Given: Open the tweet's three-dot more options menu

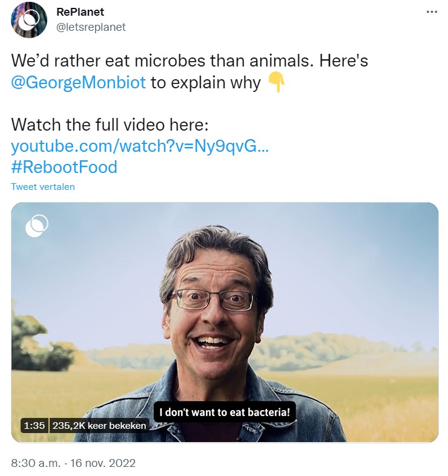Looking at the screenshot, I should tap(432, 12).
